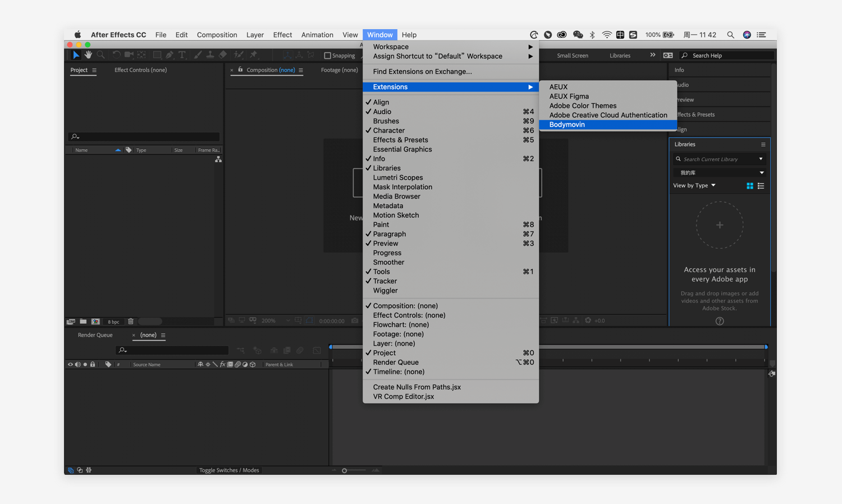Click the Bluetooth menu bar icon

pyautogui.click(x=592, y=35)
